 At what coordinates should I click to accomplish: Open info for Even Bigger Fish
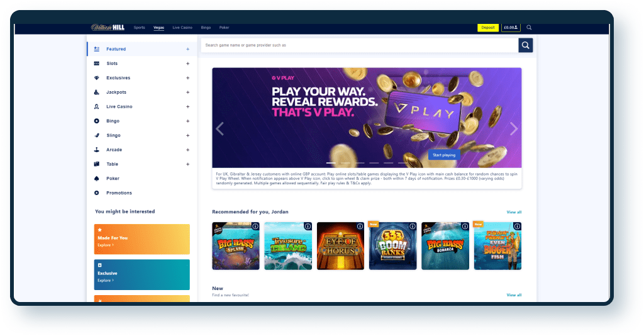click(517, 227)
